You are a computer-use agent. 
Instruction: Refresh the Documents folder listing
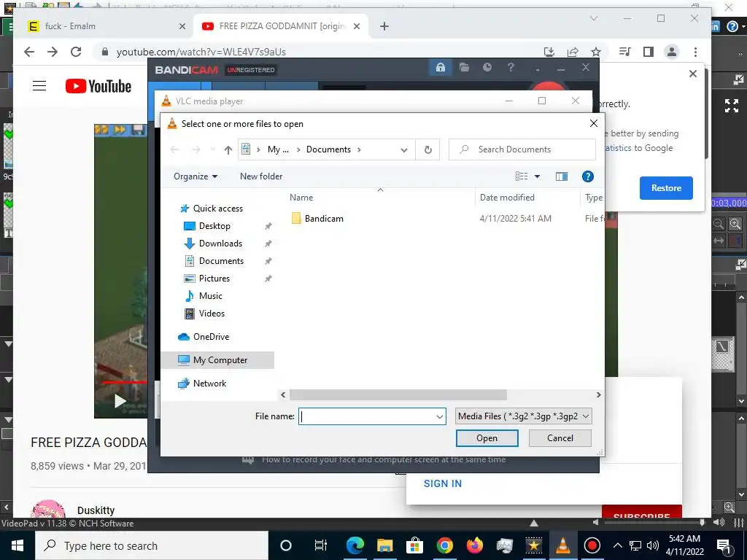click(x=427, y=149)
